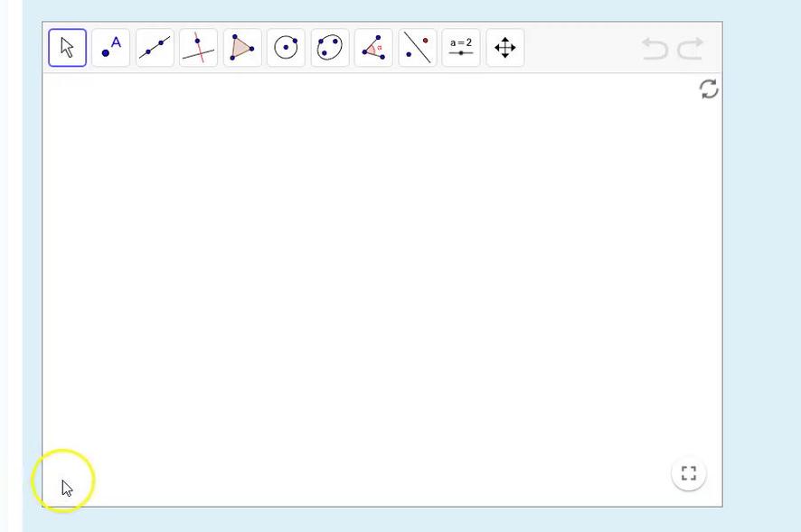The image size is (801, 532).
Task: Select the Move Graphics View tool
Action: coord(505,48)
